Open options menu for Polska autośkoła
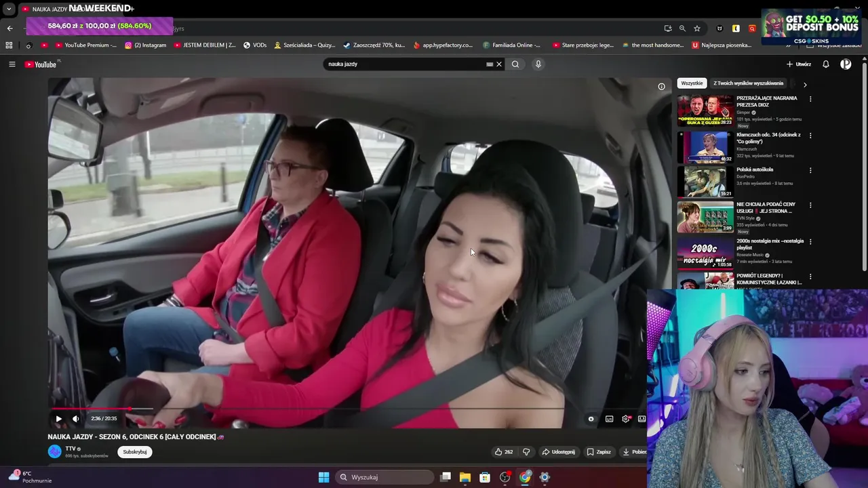 pyautogui.click(x=810, y=170)
